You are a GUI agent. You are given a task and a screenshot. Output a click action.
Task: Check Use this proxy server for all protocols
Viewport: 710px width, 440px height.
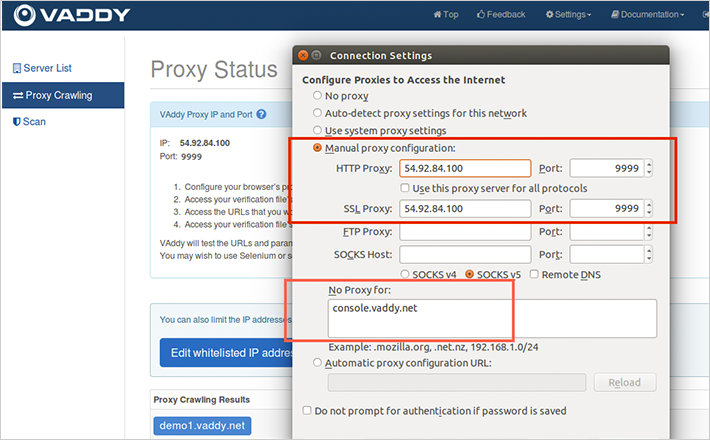click(405, 188)
